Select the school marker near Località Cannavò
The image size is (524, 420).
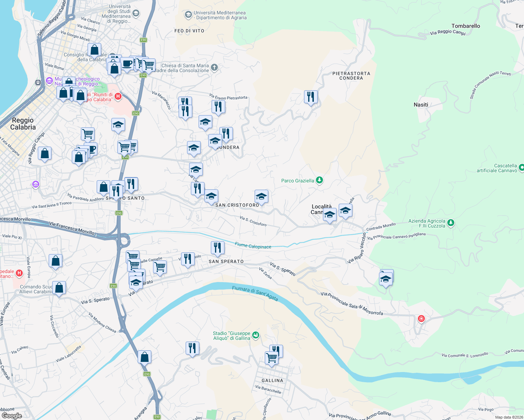point(330,215)
